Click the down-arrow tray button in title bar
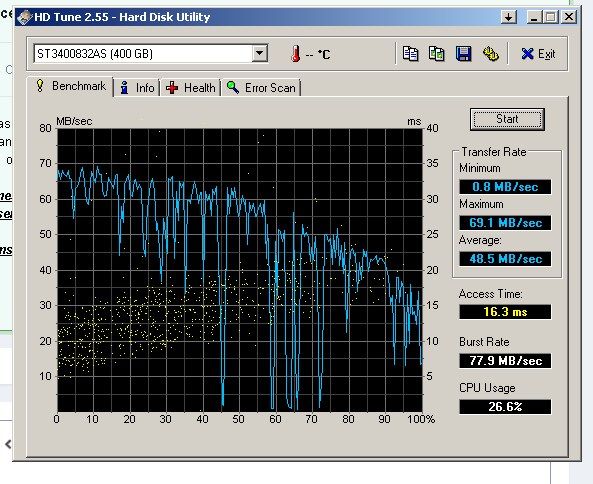Image resolution: width=593 pixels, height=484 pixels. pyautogui.click(x=509, y=17)
